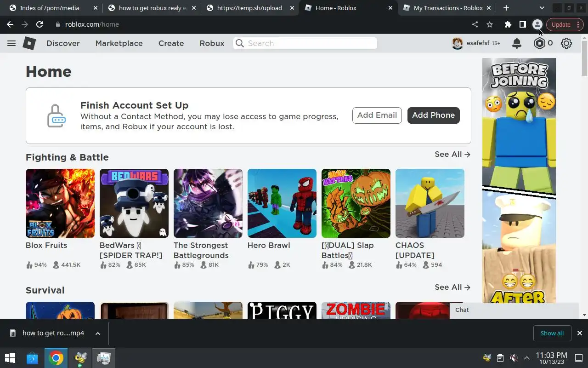Open the Marketplace menu item
The image size is (588, 368).
(119, 43)
